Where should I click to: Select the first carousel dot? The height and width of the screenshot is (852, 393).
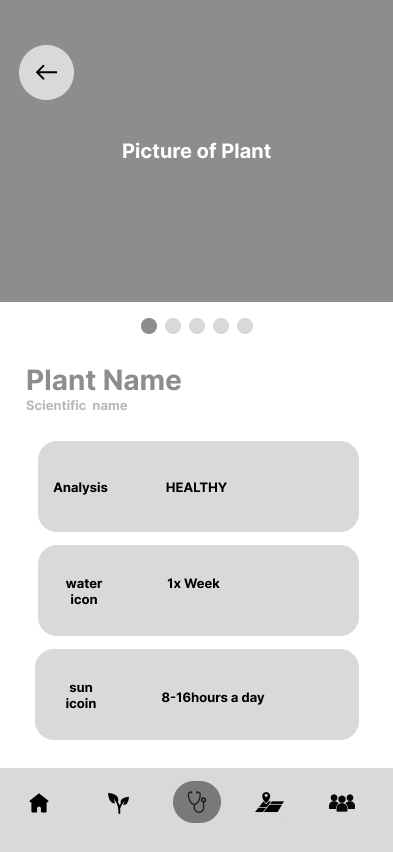coord(149,326)
